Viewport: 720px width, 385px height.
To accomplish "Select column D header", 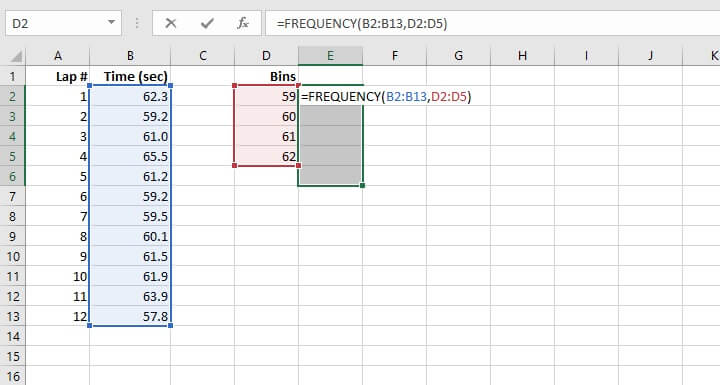I will 266,56.
